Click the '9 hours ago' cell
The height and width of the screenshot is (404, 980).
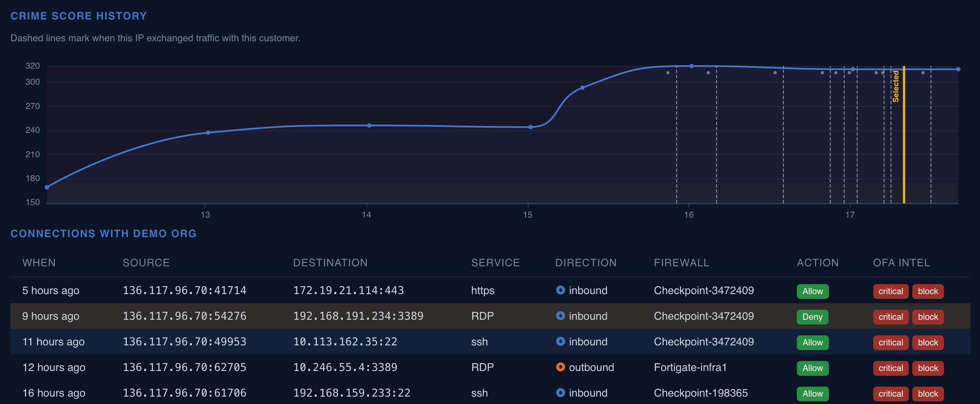(x=51, y=316)
